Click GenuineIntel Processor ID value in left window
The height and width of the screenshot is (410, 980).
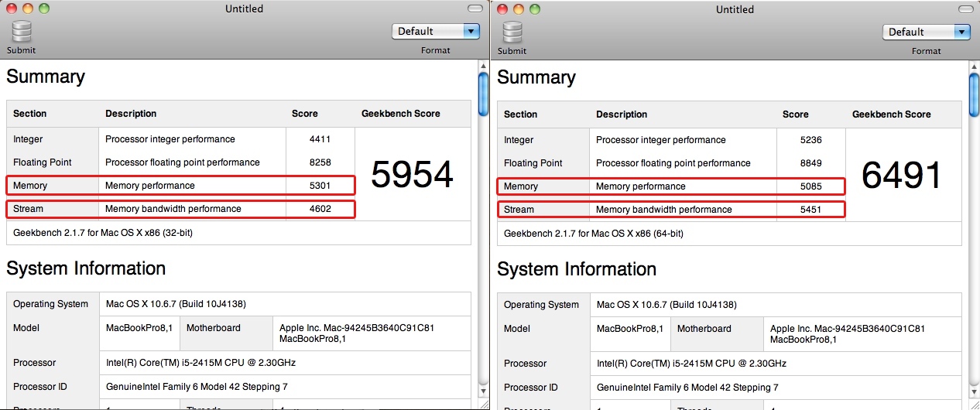[197, 386]
